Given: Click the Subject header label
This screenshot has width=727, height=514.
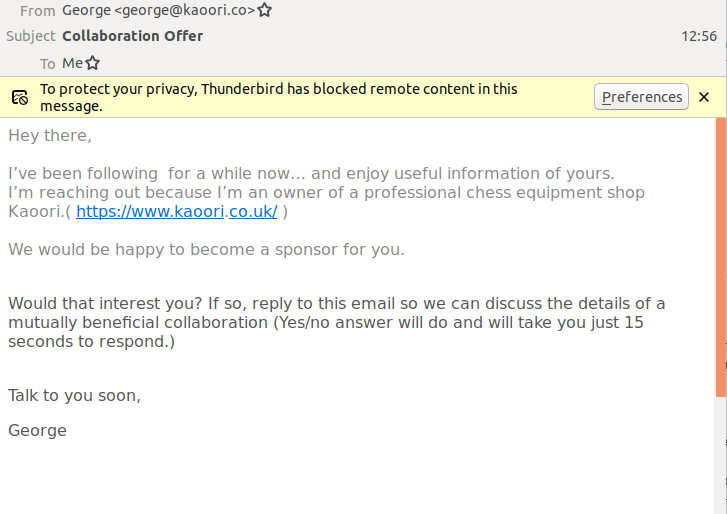Looking at the screenshot, I should 30,36.
